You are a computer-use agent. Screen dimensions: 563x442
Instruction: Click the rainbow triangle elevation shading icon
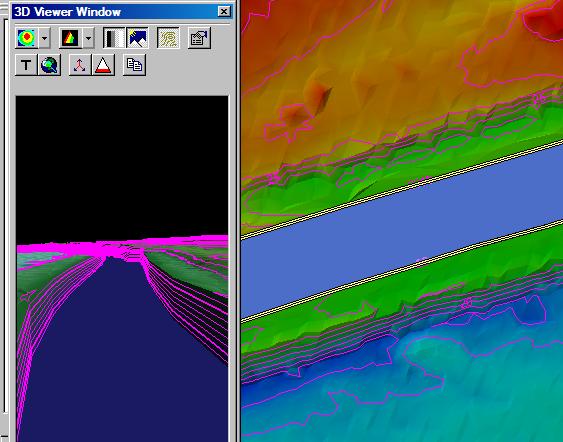click(x=70, y=38)
